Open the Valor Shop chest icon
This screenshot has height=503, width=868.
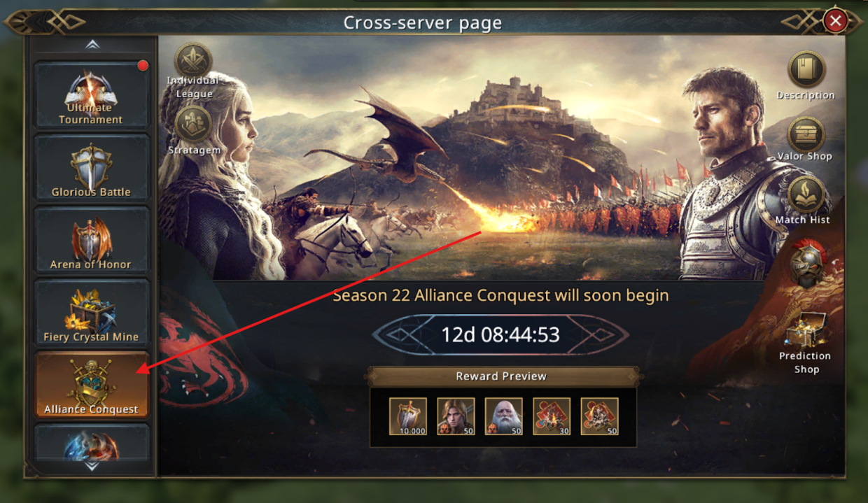tap(806, 134)
